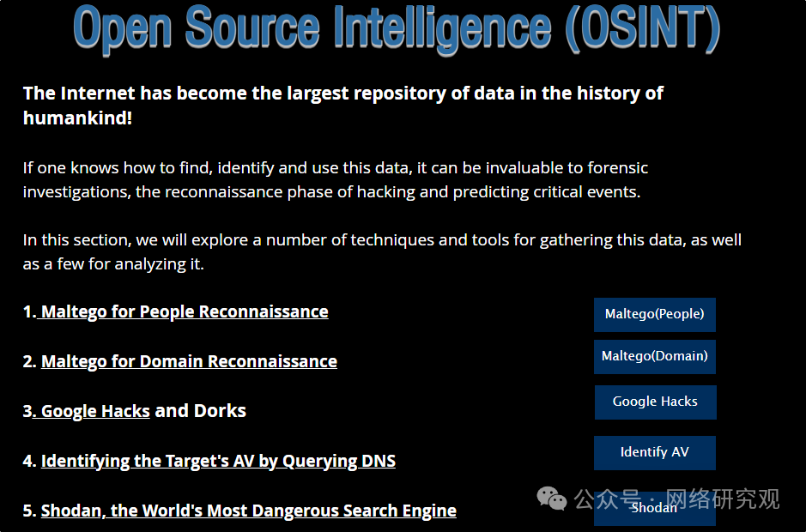Click the Shodan blue button
The width and height of the screenshot is (806, 532).
click(654, 508)
